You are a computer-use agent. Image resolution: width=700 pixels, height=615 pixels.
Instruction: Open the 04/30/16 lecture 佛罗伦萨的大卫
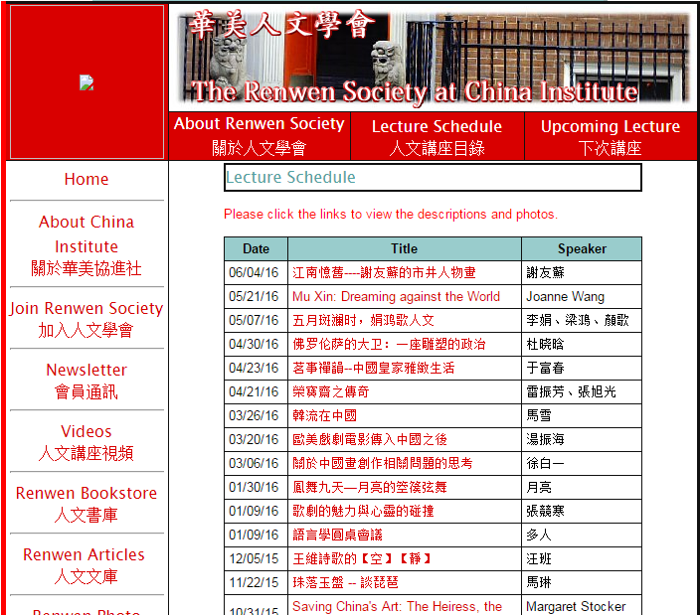389,345
